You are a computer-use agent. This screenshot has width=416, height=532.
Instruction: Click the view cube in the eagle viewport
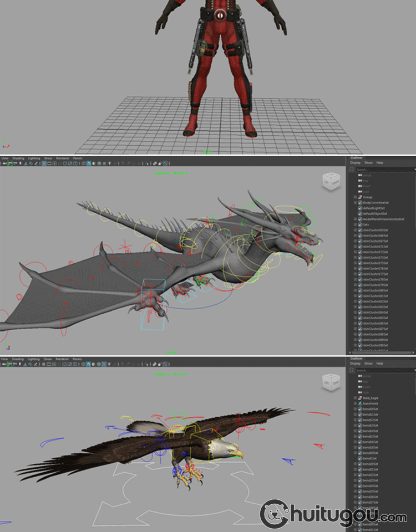click(331, 382)
